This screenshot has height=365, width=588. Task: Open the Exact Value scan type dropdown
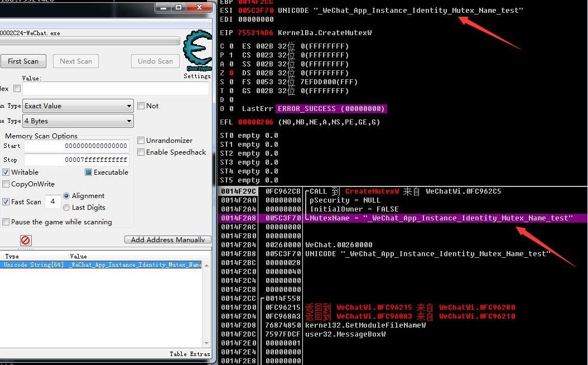pos(77,106)
